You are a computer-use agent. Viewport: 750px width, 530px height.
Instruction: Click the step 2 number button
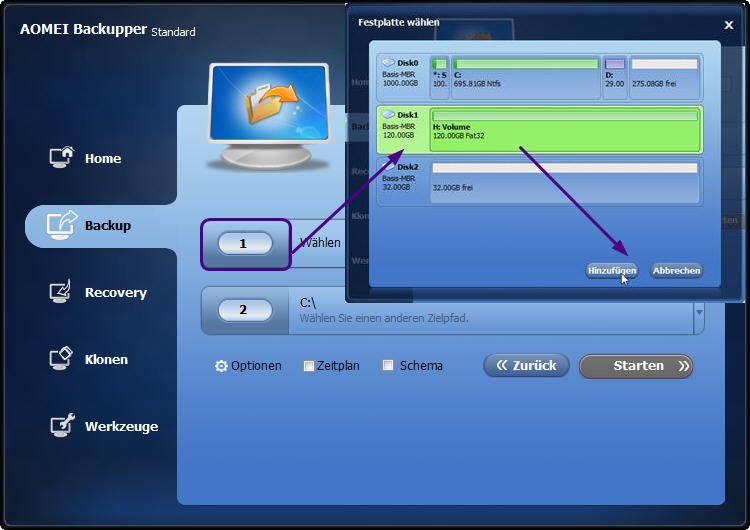245,310
